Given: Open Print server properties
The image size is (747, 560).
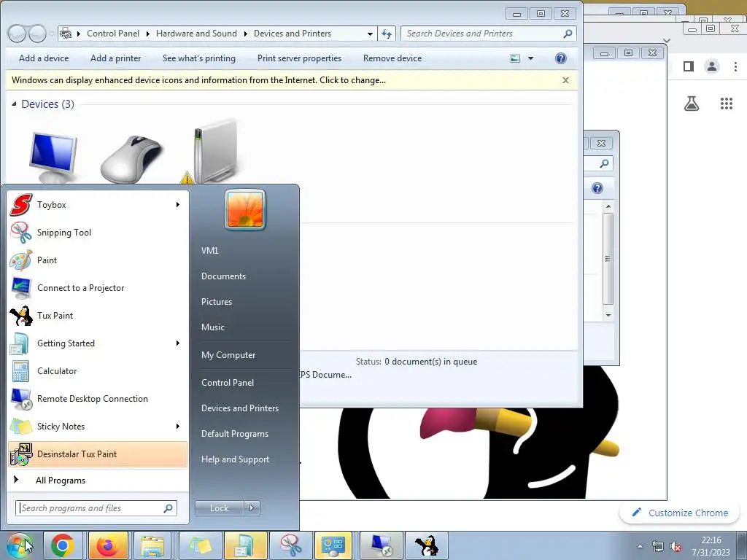Looking at the screenshot, I should click(299, 58).
